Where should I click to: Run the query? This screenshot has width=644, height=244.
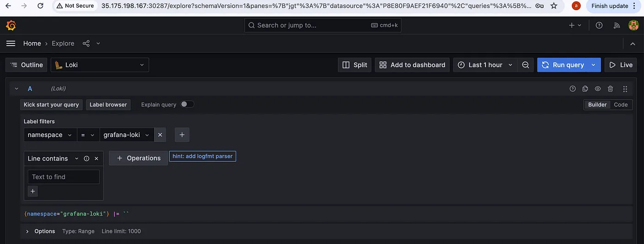(x=563, y=65)
